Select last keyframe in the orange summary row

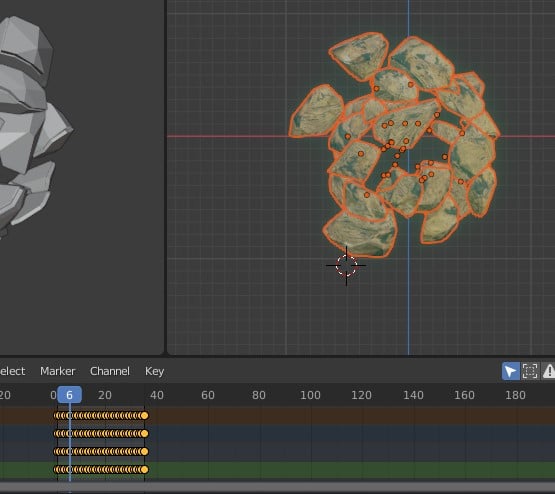click(x=144, y=415)
